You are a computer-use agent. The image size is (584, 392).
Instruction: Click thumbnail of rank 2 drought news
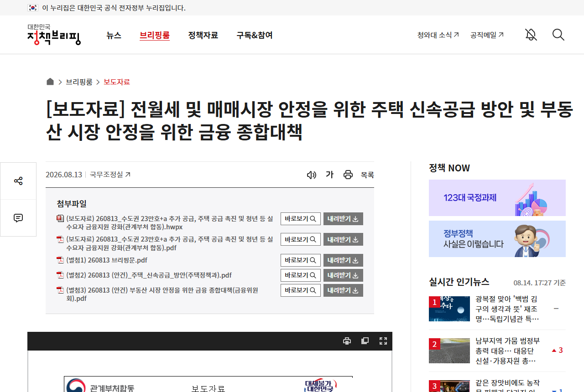(449, 351)
